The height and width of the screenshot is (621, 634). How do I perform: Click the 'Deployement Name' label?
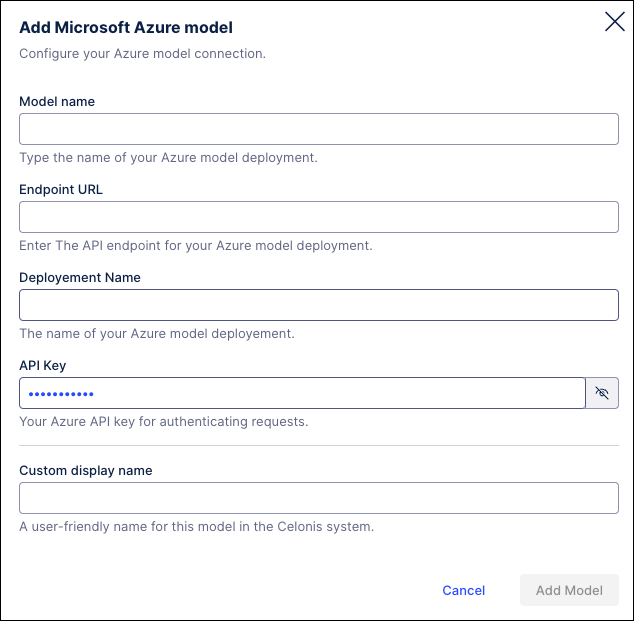tap(80, 278)
